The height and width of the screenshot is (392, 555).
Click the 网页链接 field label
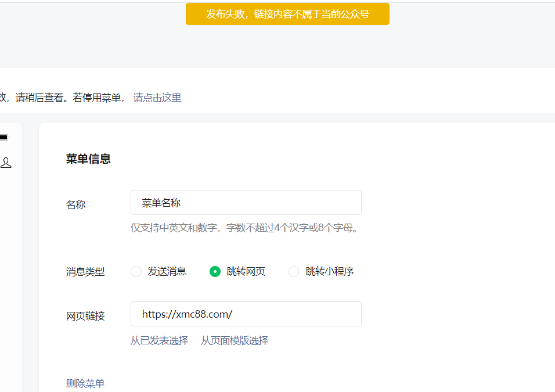[85, 316]
